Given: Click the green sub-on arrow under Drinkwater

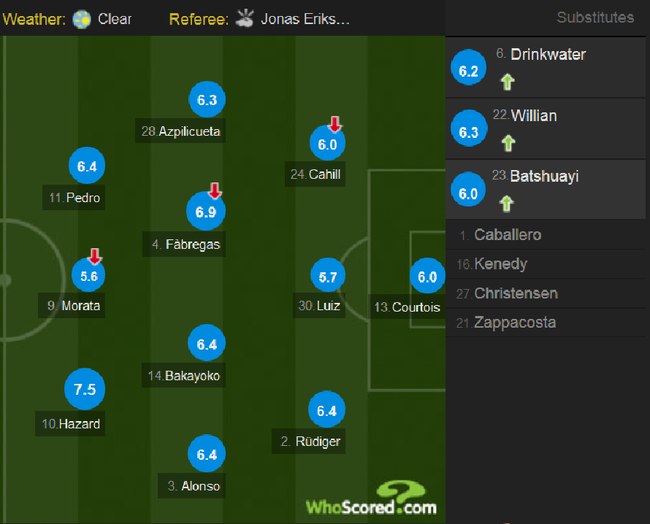Looking at the screenshot, I should point(507,82).
